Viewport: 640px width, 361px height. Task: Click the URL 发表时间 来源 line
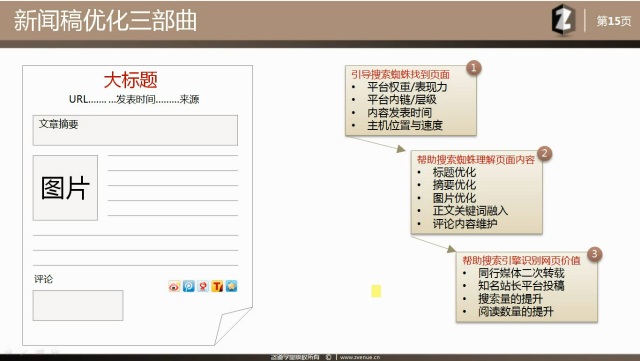point(134,99)
